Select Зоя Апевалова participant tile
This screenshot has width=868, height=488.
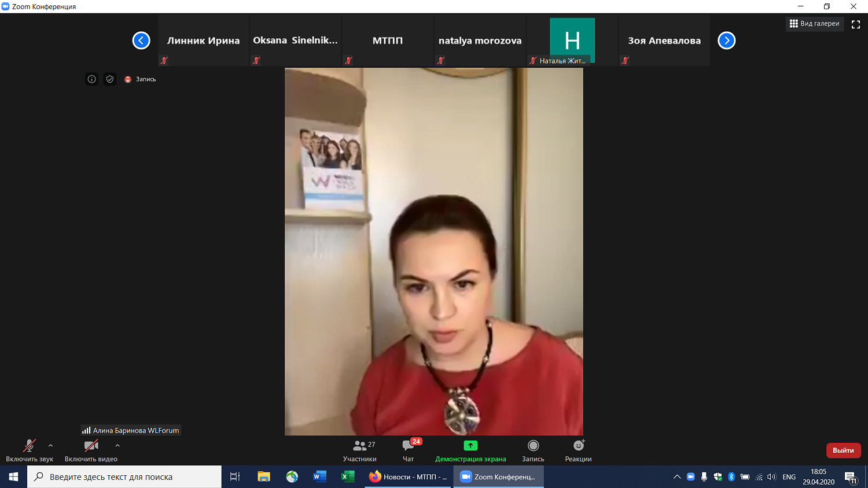(664, 40)
